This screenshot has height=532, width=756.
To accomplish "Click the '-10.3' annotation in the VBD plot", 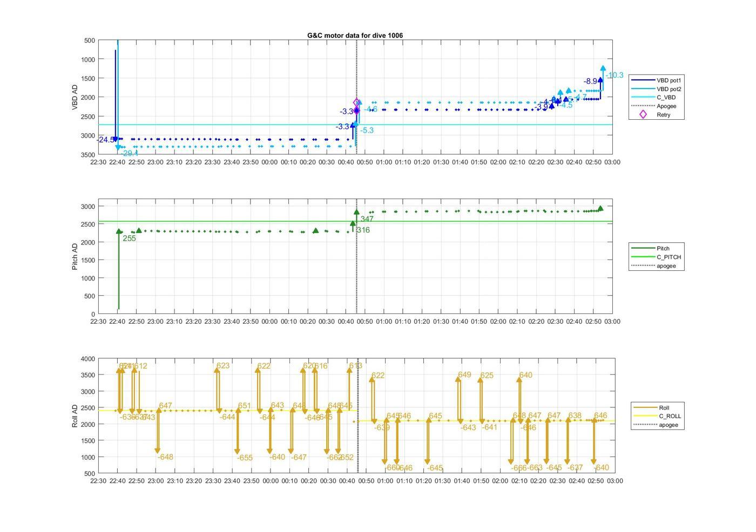I will (x=615, y=76).
